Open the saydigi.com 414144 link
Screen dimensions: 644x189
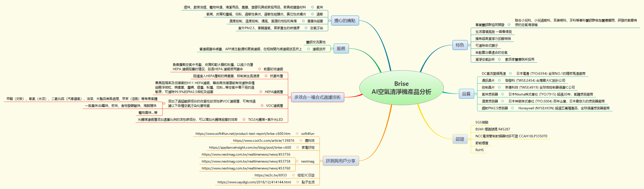(x=254, y=182)
